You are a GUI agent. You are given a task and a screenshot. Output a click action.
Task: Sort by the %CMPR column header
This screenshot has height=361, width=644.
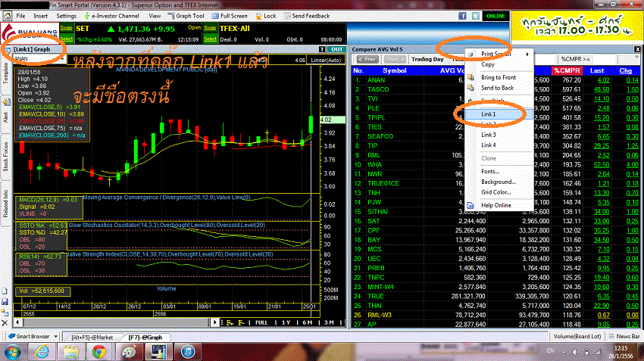pos(567,70)
